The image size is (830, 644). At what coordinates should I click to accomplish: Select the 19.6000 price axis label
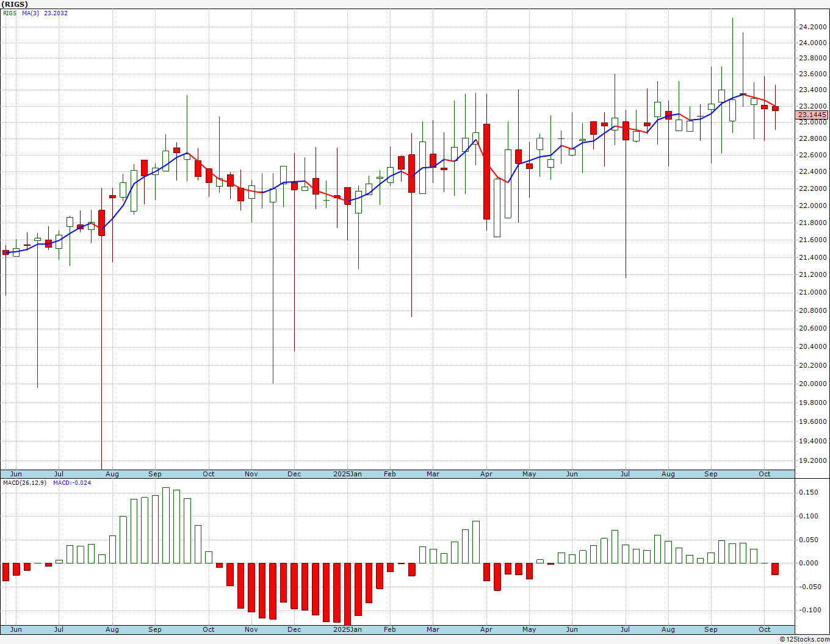pyautogui.click(x=812, y=422)
